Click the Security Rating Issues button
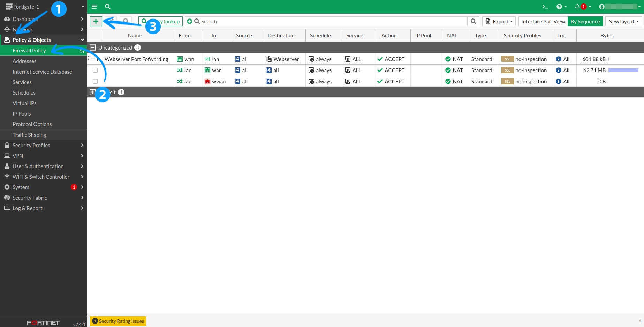644x327 pixels. coord(118,321)
